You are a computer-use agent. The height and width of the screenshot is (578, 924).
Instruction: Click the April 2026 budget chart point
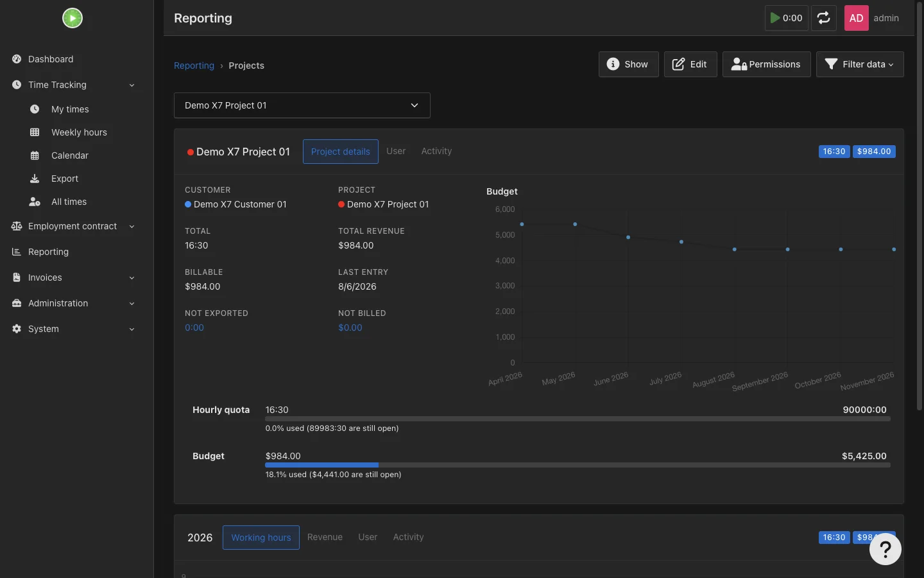(522, 224)
